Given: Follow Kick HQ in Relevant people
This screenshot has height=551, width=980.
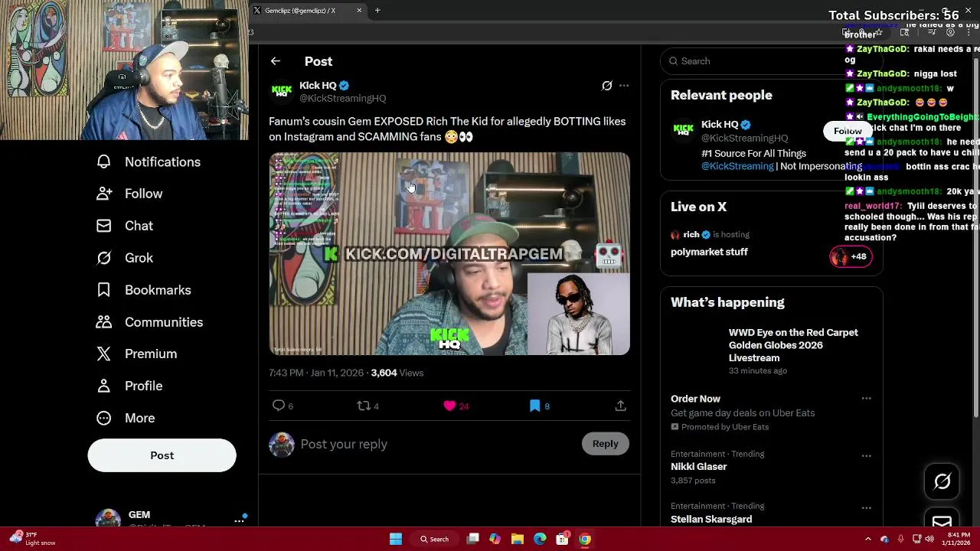Looking at the screenshot, I should [x=848, y=131].
